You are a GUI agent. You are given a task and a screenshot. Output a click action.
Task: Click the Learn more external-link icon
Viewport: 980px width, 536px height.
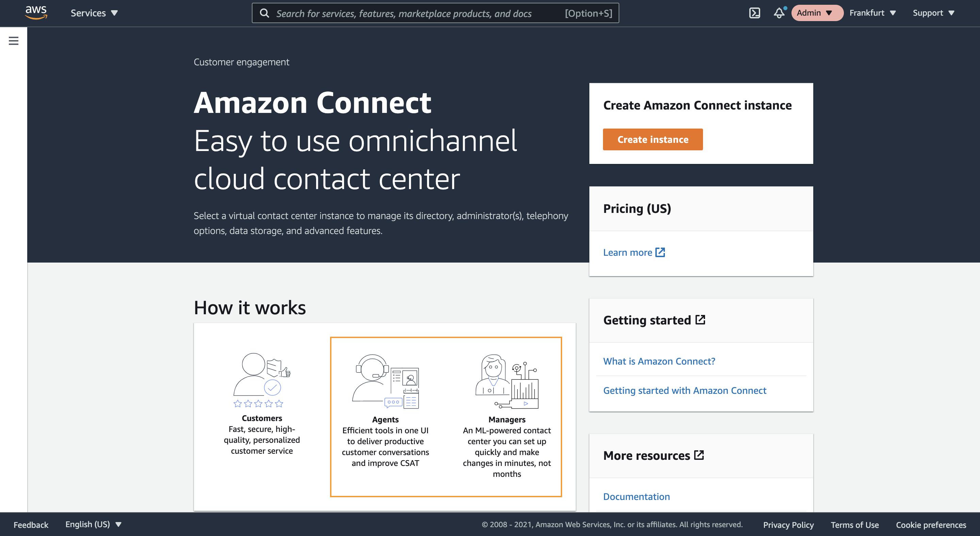point(660,252)
